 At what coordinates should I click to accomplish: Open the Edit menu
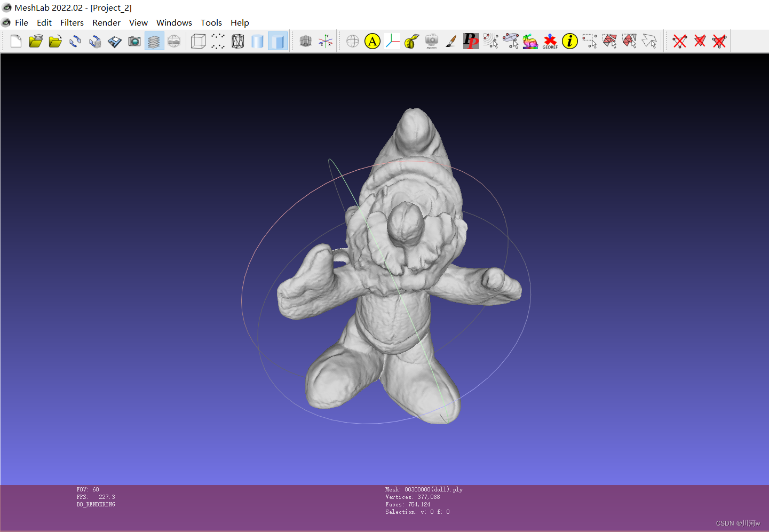coord(44,22)
